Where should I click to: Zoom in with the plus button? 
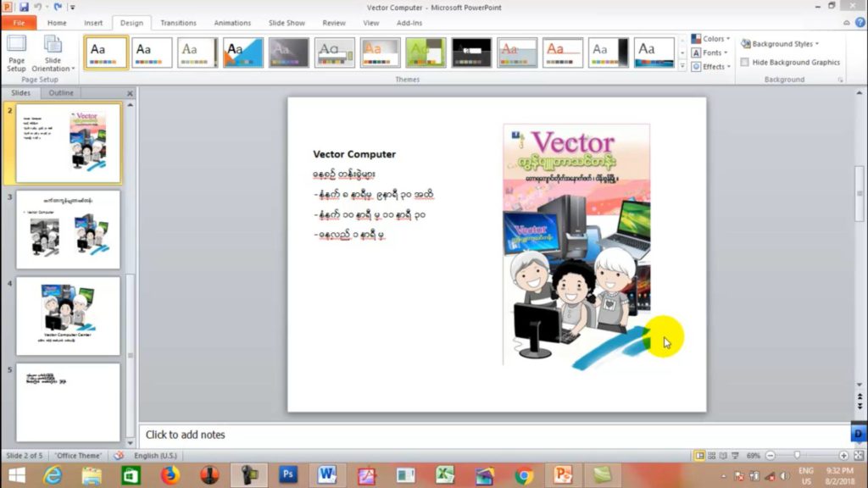coord(843,455)
